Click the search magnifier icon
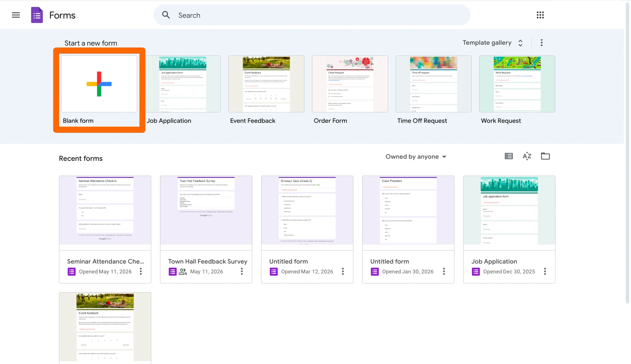Screen dimensions: 631x364 (166, 15)
